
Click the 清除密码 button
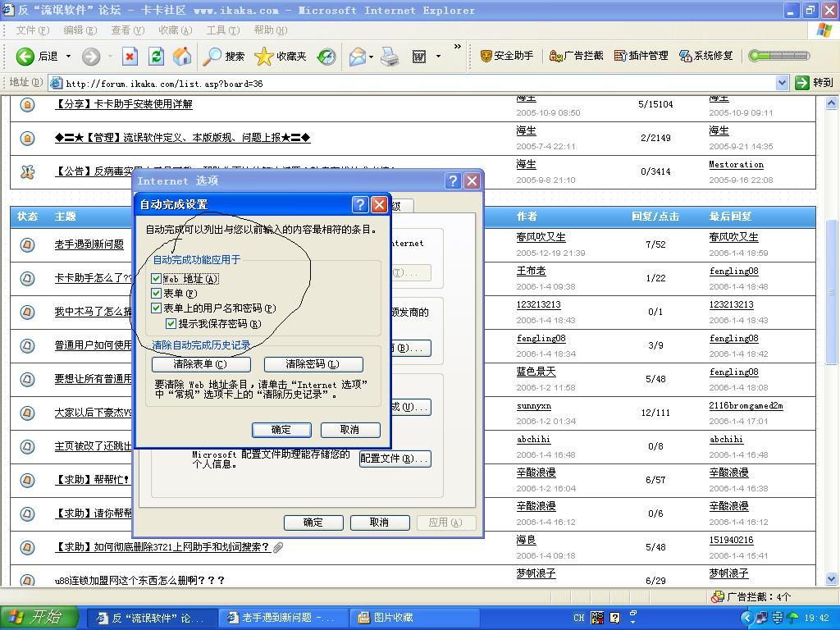(x=313, y=364)
